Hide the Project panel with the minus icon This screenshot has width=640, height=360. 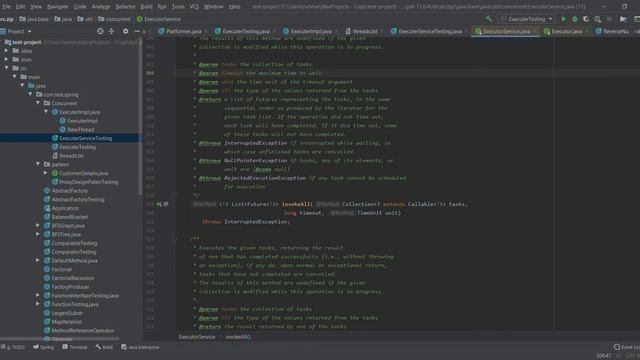click(x=137, y=31)
